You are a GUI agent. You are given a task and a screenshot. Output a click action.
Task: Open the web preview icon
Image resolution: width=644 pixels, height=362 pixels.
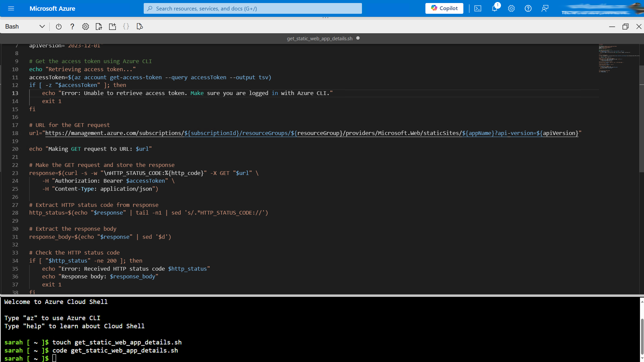(139, 27)
